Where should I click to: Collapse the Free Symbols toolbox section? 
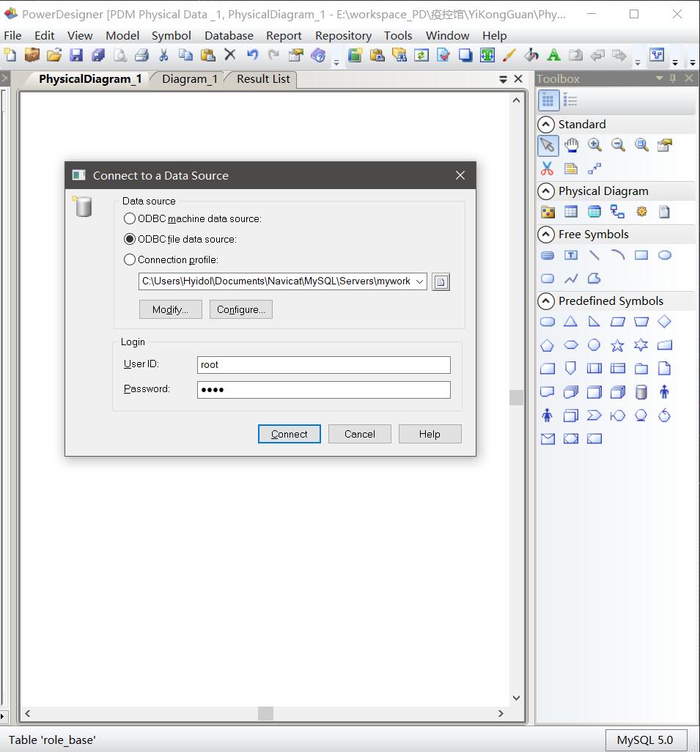546,234
